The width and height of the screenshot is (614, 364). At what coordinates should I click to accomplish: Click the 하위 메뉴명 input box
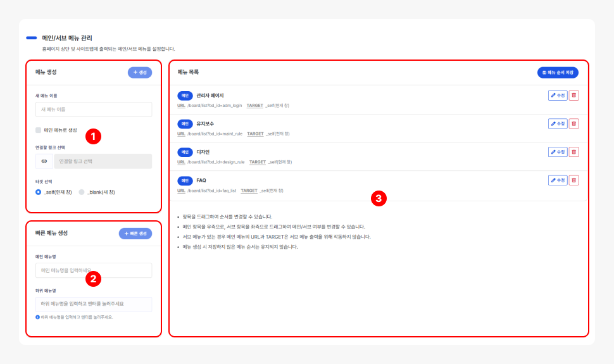tap(94, 304)
